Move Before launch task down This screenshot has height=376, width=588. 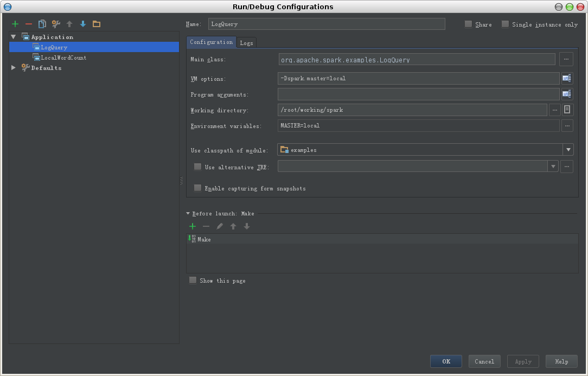[247, 226]
